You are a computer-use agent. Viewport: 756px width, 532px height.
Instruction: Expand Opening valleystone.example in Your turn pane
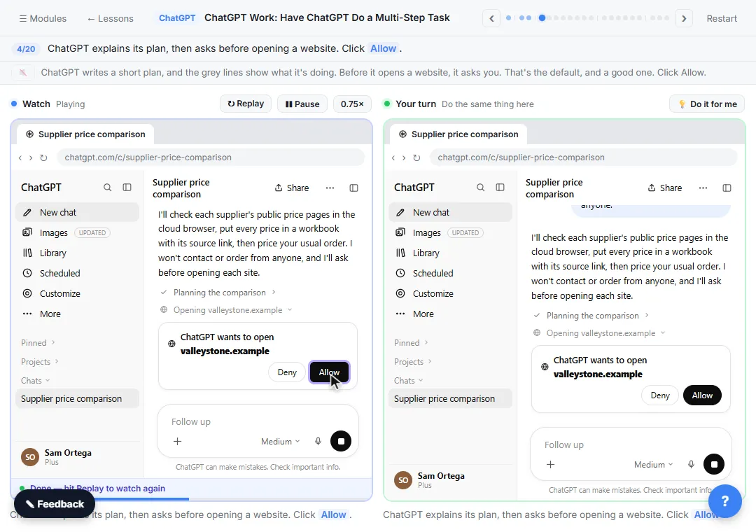tap(599, 332)
